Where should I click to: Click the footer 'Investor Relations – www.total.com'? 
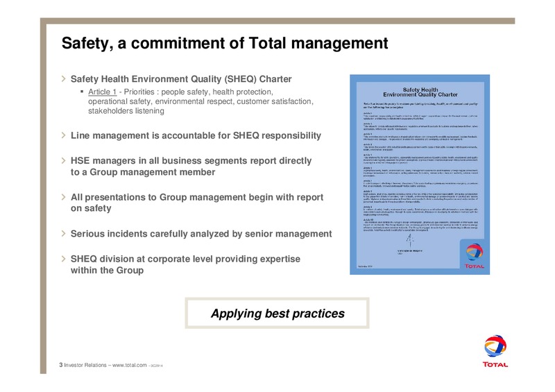(105, 365)
